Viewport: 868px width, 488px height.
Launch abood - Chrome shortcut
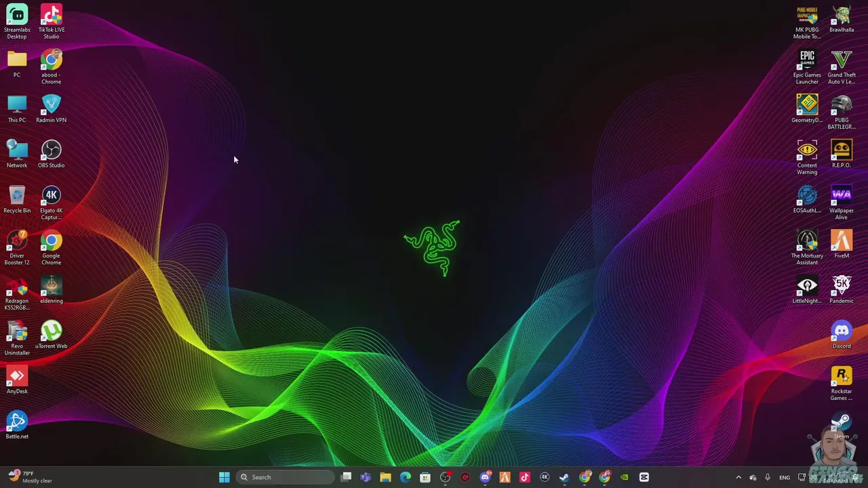coord(52,67)
